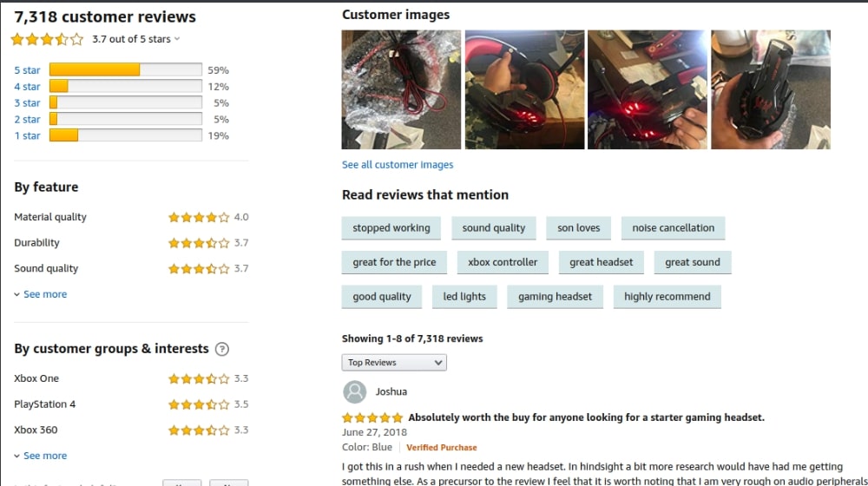The image size is (868, 486).
Task: Open the Top Reviews sort dropdown
Action: click(x=394, y=363)
